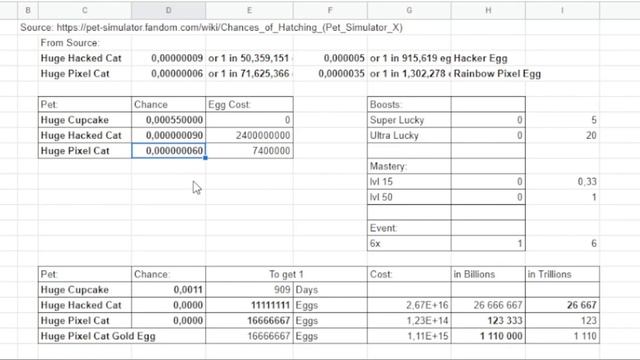Click the lvl 50 toggle value 0

pyautogui.click(x=488, y=197)
